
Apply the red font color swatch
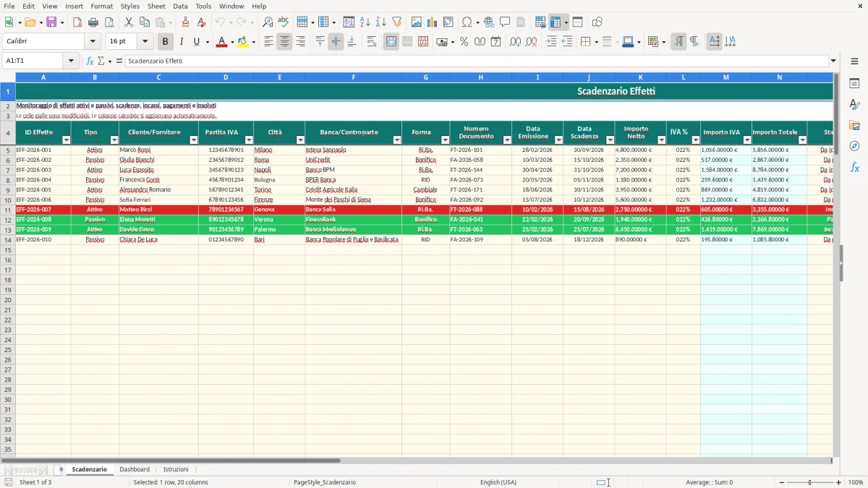[x=221, y=42]
